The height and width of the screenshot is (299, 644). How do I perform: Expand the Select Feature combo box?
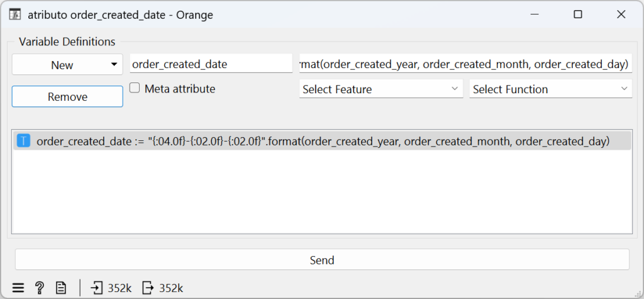[x=381, y=89]
